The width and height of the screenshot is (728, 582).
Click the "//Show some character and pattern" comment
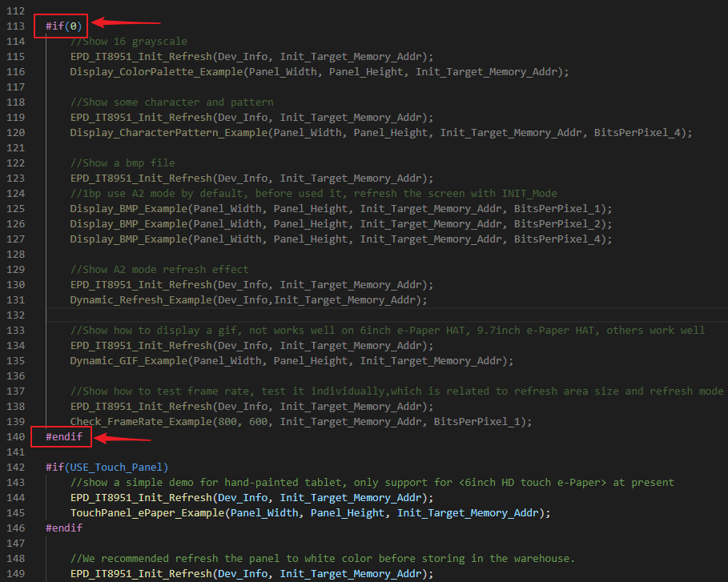point(171,102)
